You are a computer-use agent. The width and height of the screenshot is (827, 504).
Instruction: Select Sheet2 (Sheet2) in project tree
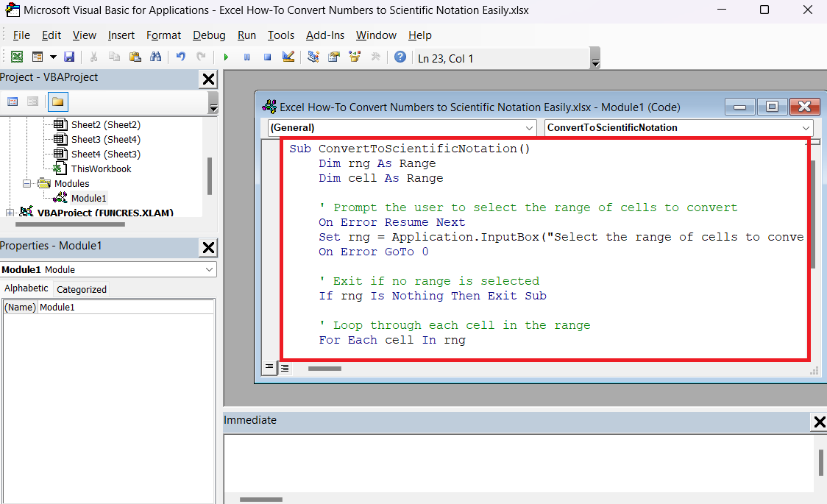105,125
